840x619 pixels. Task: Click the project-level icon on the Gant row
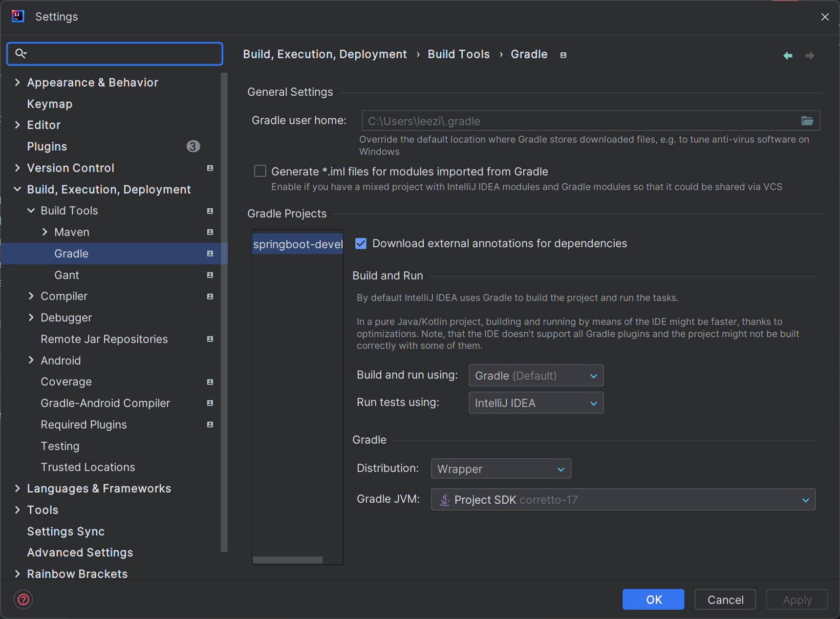pos(210,275)
